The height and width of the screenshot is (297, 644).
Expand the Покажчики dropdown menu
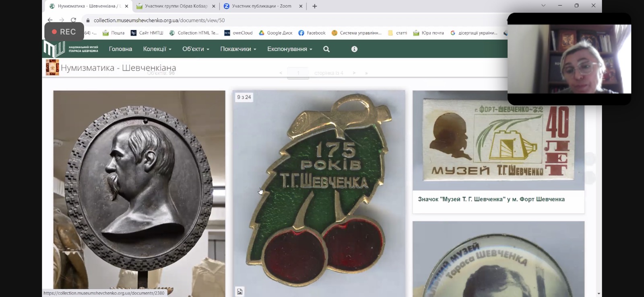tap(238, 49)
